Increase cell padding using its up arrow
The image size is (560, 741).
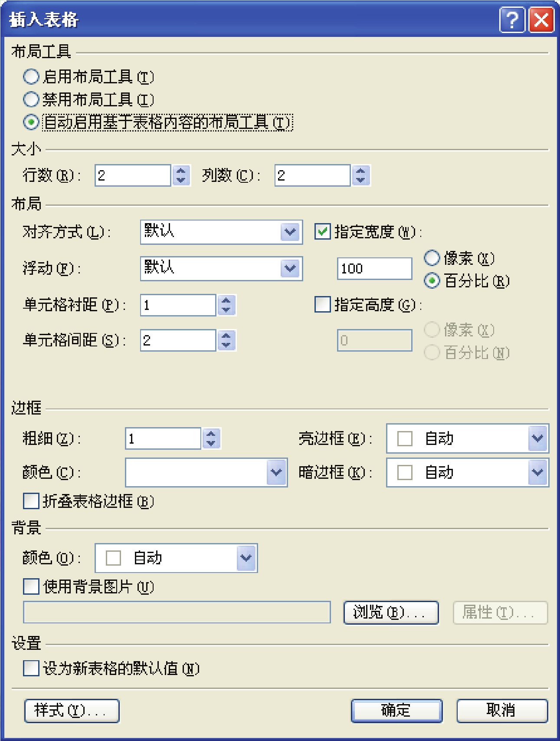click(x=226, y=300)
